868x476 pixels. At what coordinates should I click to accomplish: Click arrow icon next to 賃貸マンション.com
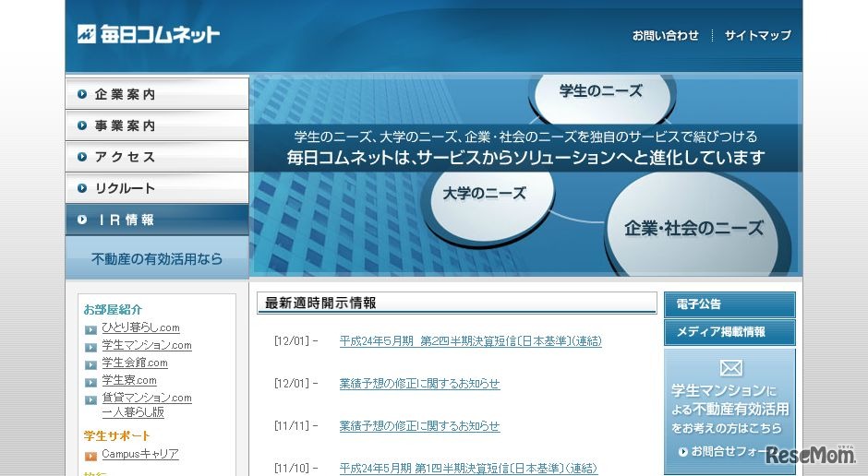[90, 400]
